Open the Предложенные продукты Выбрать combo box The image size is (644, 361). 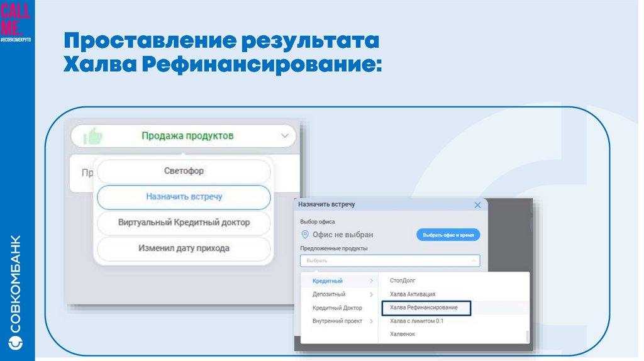coord(390,261)
